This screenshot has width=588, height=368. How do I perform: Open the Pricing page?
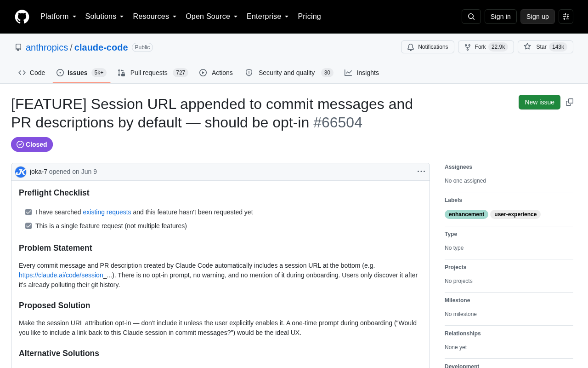tap(310, 17)
